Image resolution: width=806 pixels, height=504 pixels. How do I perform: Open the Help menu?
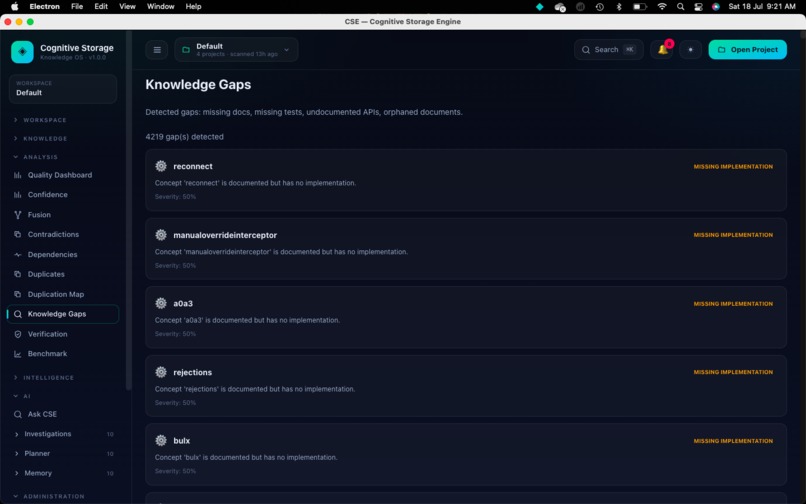tap(193, 7)
